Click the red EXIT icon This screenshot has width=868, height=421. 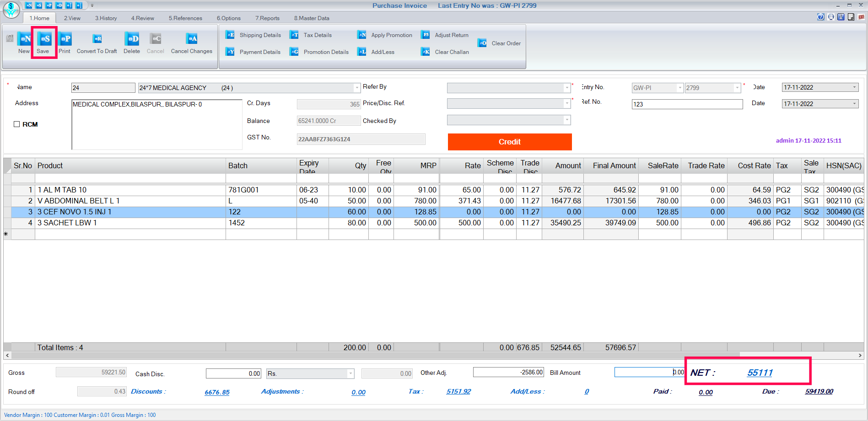[861, 17]
